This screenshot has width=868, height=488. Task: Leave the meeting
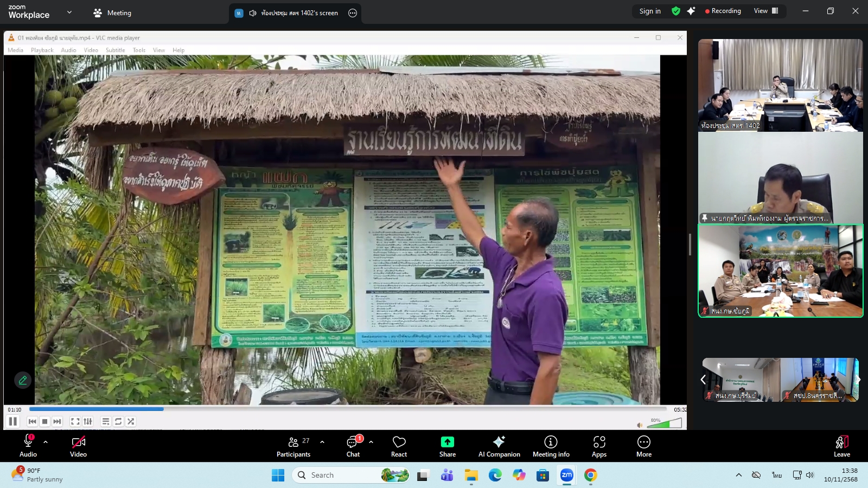pyautogui.click(x=841, y=446)
